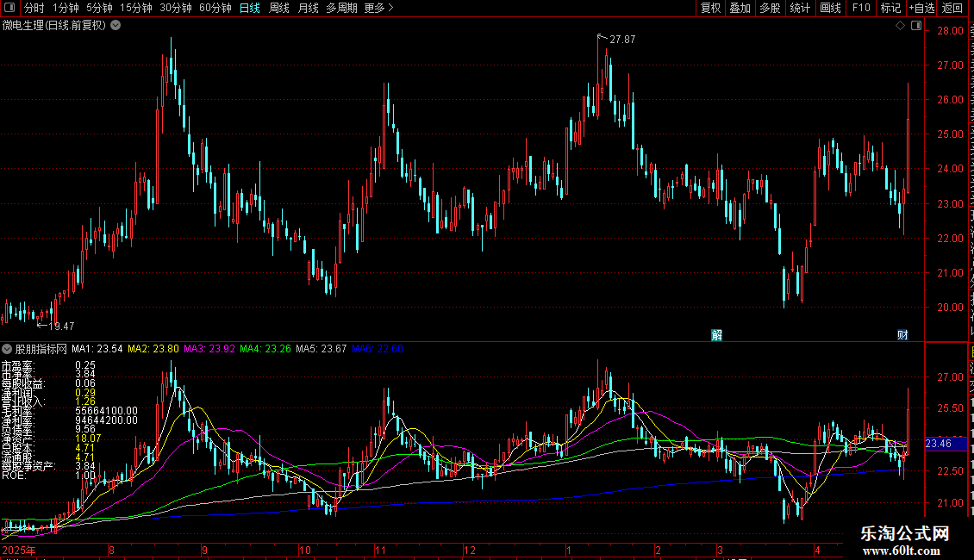This screenshot has height=560, width=974.
Task: Expand the 微电生理 chart title dropdown
Action: pos(116,26)
